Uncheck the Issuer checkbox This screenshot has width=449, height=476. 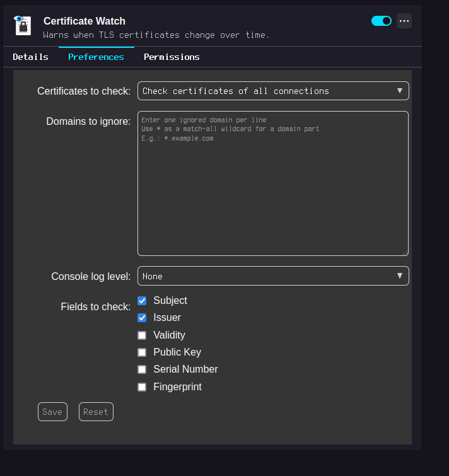(142, 318)
